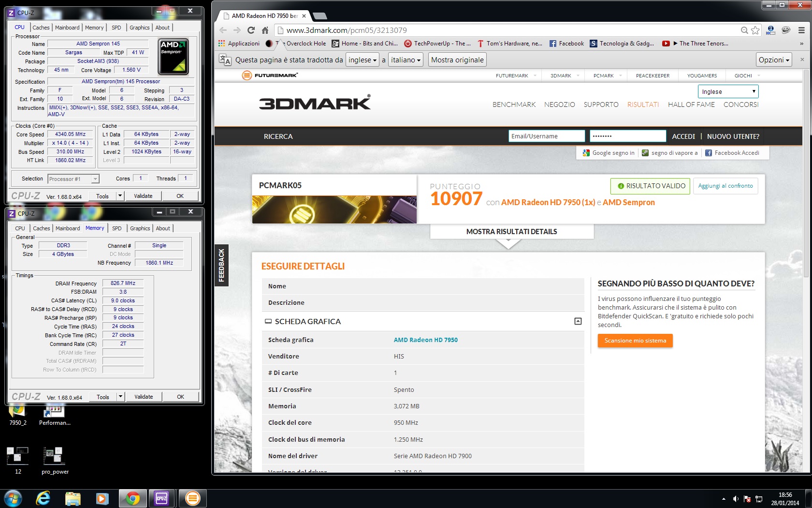
Task: Open Applicazioni apps grid bookmark
Action: (x=239, y=44)
